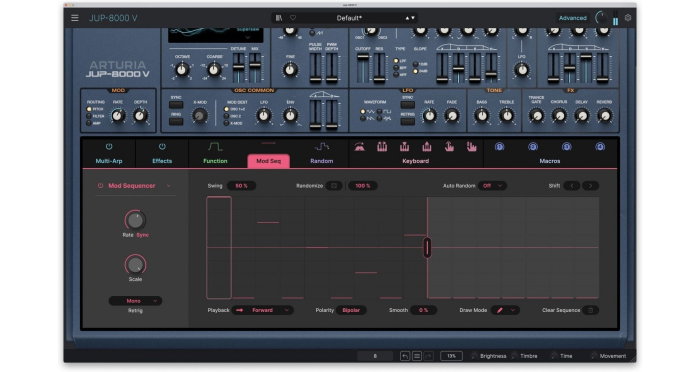Shift sequence right with the arrow
Viewport: 700px width, 372px height.
590,186
